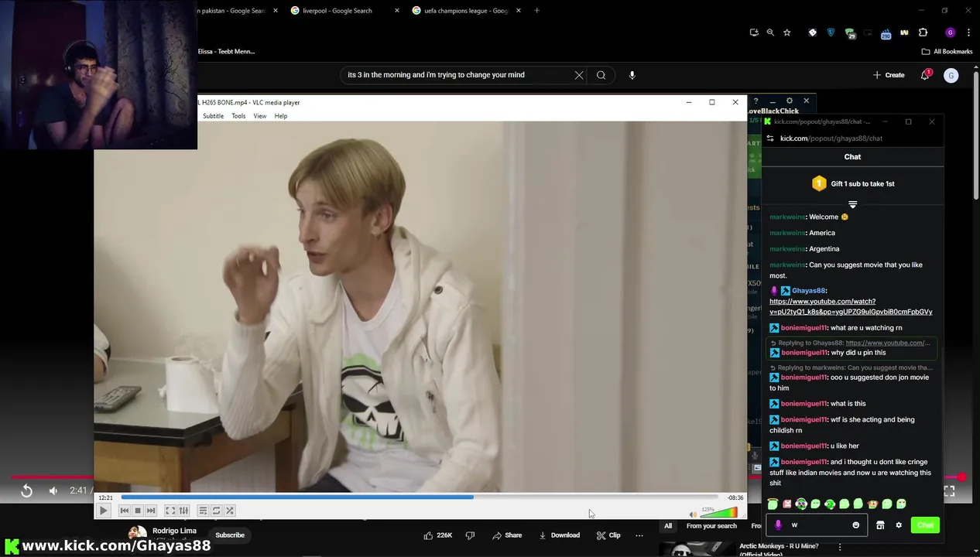Viewport: 980px width, 557px height.
Task: Toggle VLC remaining time display -08:36
Action: [735, 497]
